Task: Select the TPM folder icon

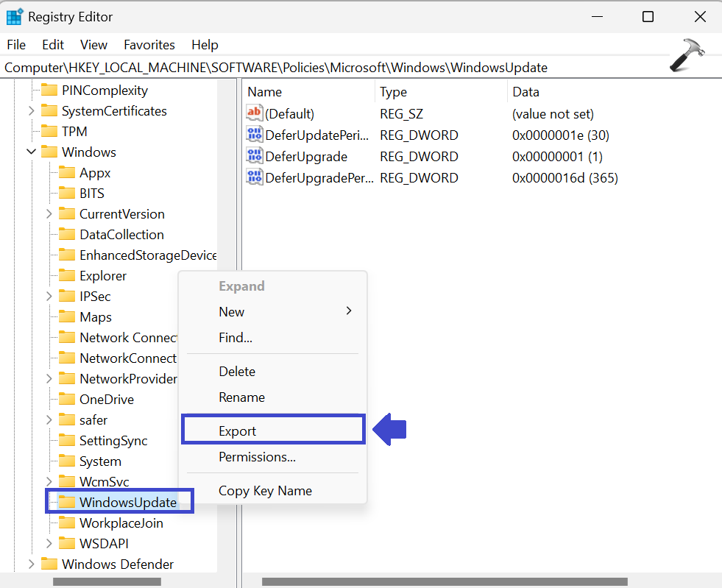Action: coord(49,132)
